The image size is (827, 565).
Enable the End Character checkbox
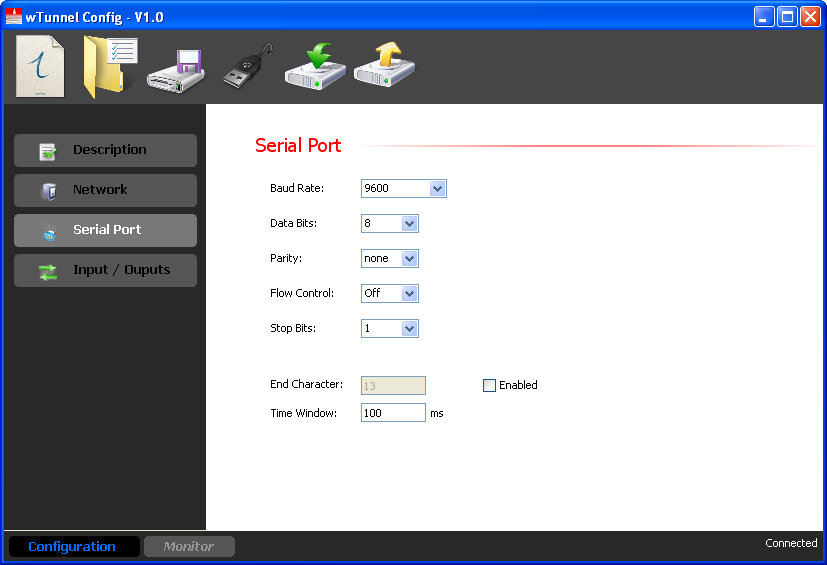click(x=489, y=385)
